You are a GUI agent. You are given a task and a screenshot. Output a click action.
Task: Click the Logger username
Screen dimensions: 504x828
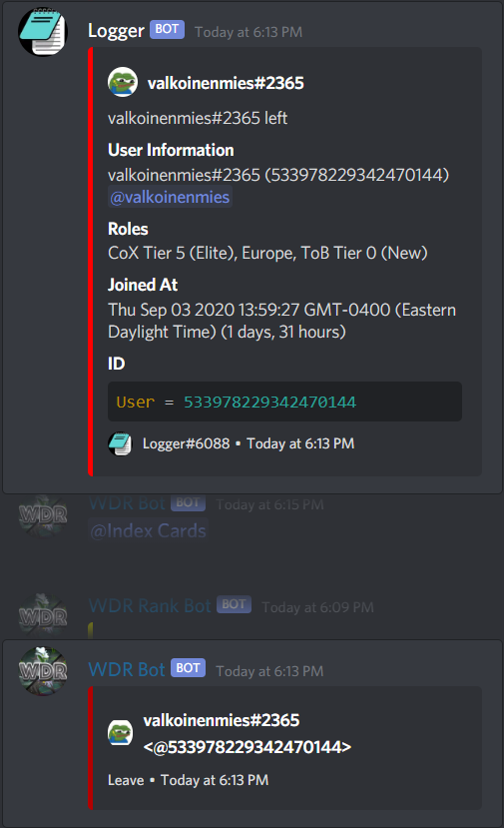[x=116, y=31]
